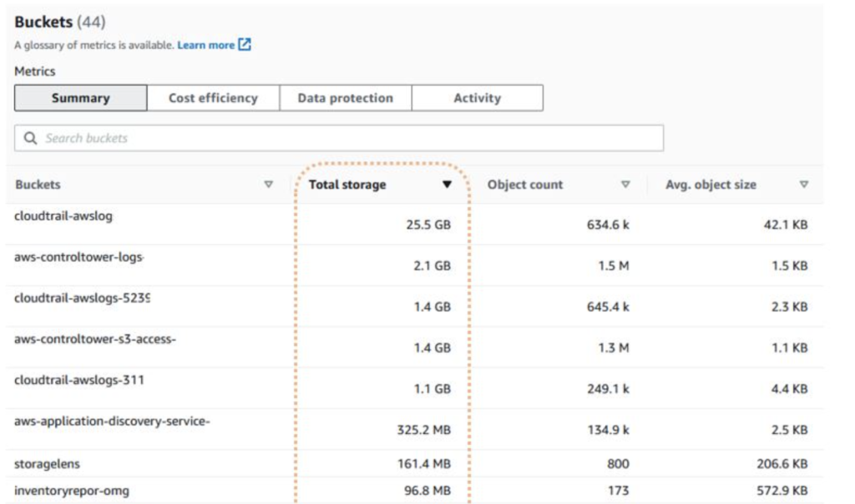Click the Buckets column header
This screenshot has height=504, width=855.
click(38, 184)
